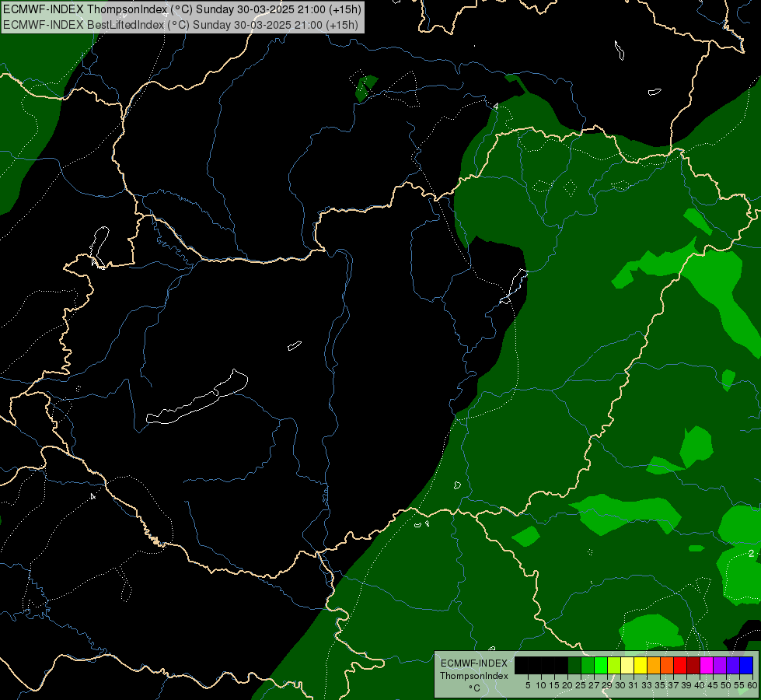
Task: Click legend tick label '31'
Action: pos(634,685)
